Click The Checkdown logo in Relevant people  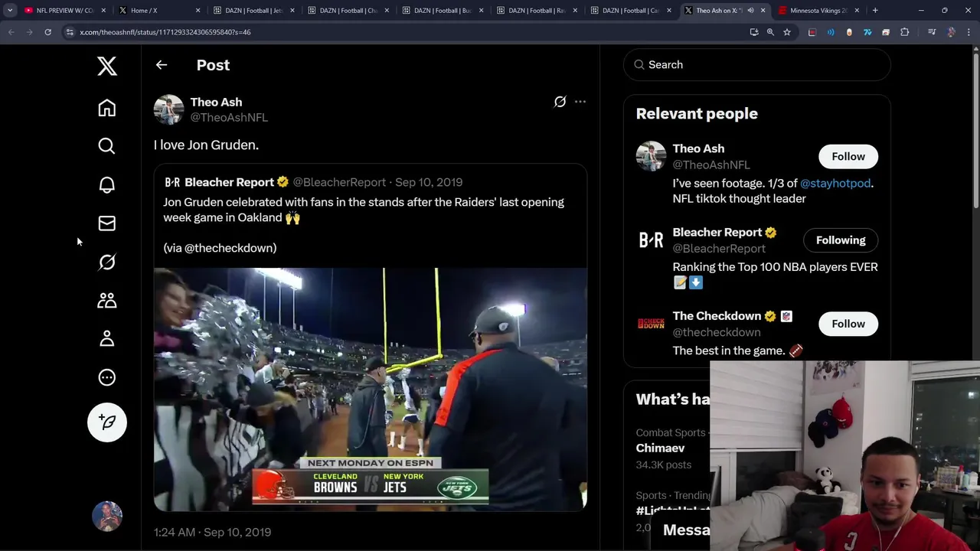pyautogui.click(x=651, y=324)
